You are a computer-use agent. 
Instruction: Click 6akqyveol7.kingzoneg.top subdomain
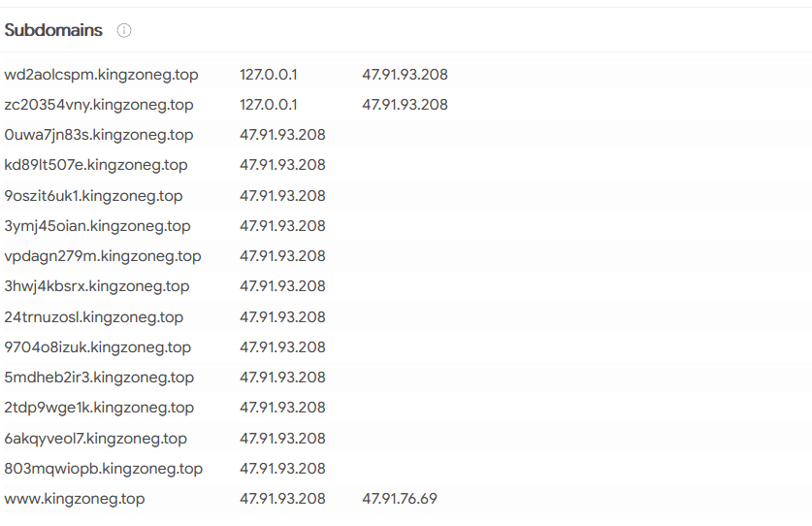[x=95, y=439]
